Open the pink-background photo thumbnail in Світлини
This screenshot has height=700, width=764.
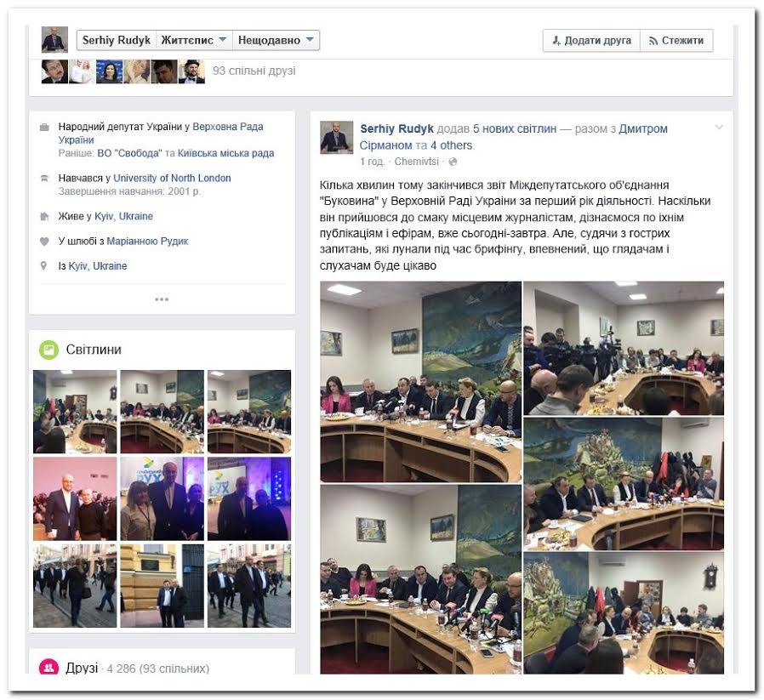click(x=75, y=498)
